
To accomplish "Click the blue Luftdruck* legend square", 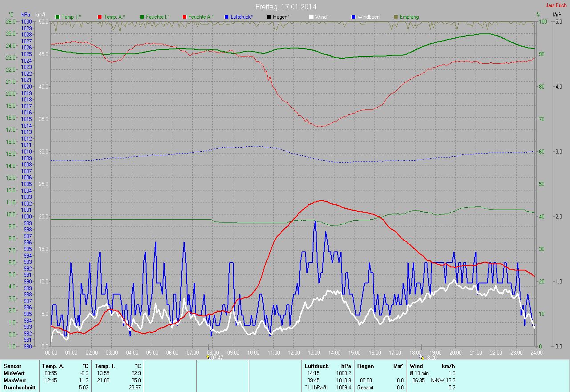I will click(x=227, y=17).
